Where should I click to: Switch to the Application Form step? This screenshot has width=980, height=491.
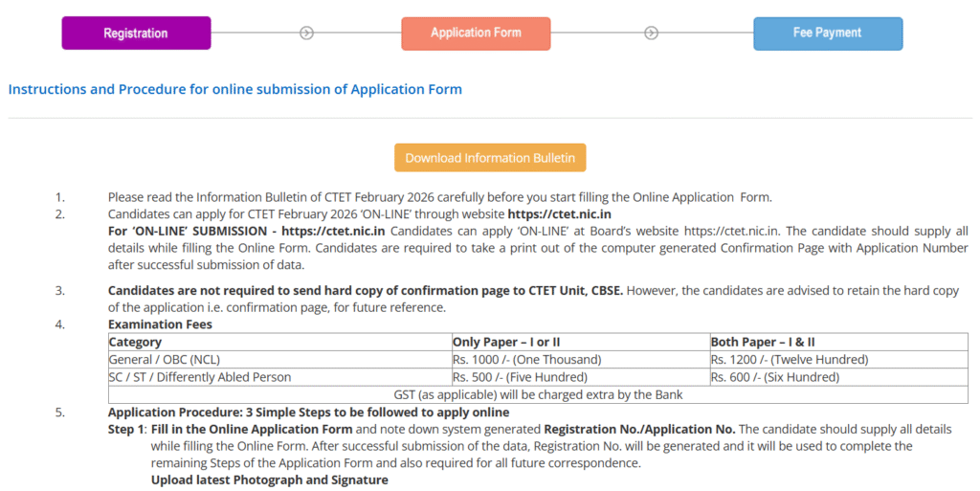476,33
